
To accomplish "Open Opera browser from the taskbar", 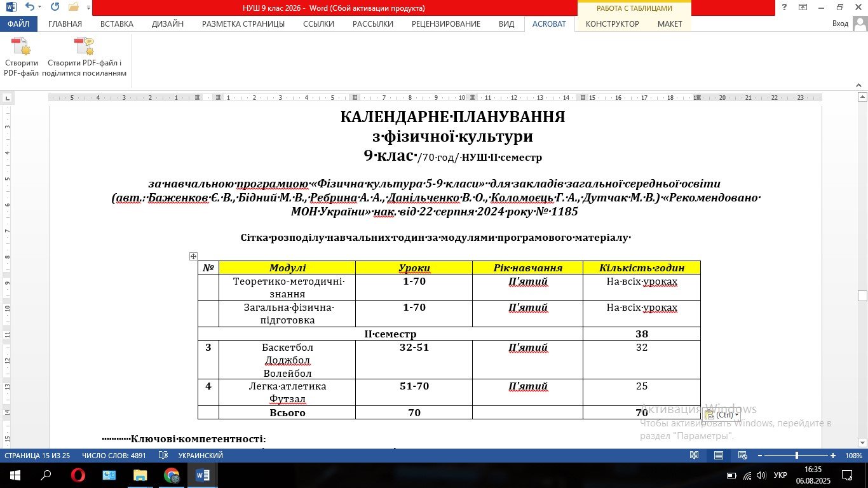I will pos(78,475).
